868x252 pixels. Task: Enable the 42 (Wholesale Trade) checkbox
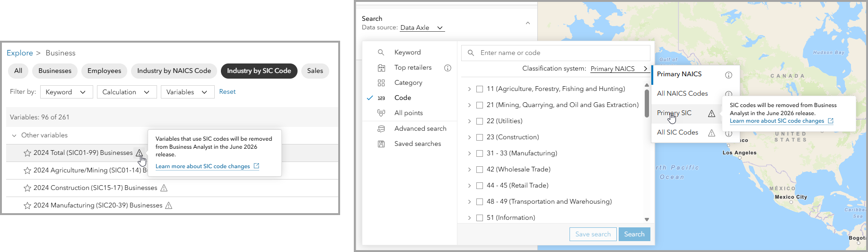click(480, 170)
